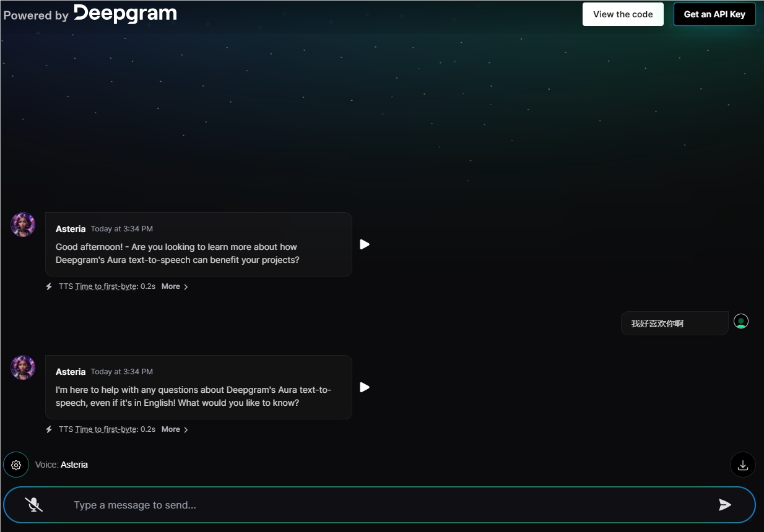Click timestamp on I'm here to help message
The image size is (764, 532).
[122, 372]
